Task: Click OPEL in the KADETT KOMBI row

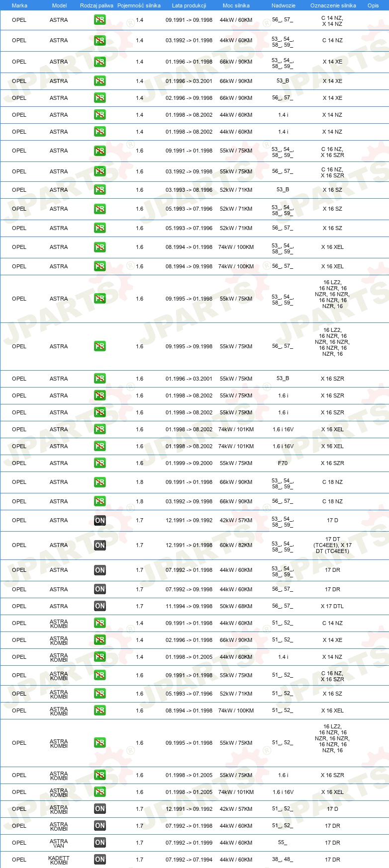Action: (x=19, y=860)
